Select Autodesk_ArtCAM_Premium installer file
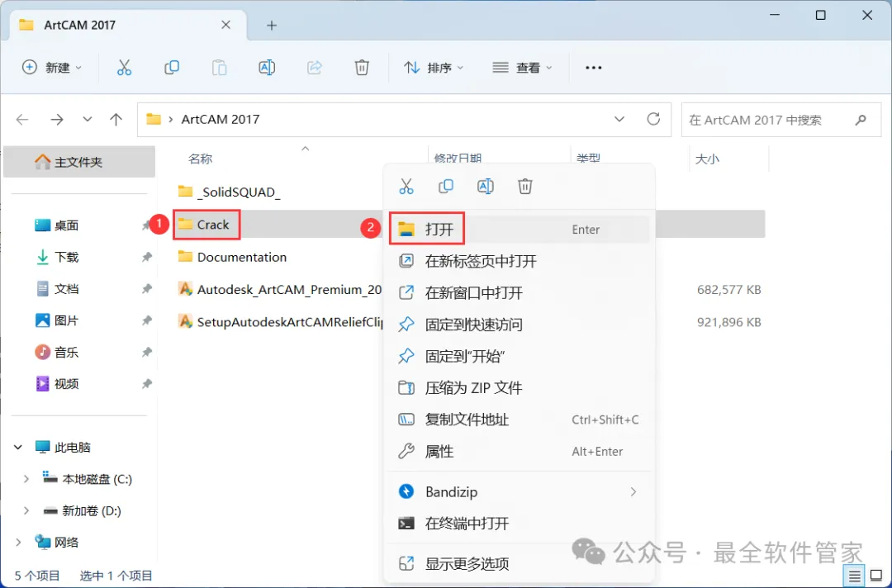Image resolution: width=892 pixels, height=588 pixels. tap(280, 289)
